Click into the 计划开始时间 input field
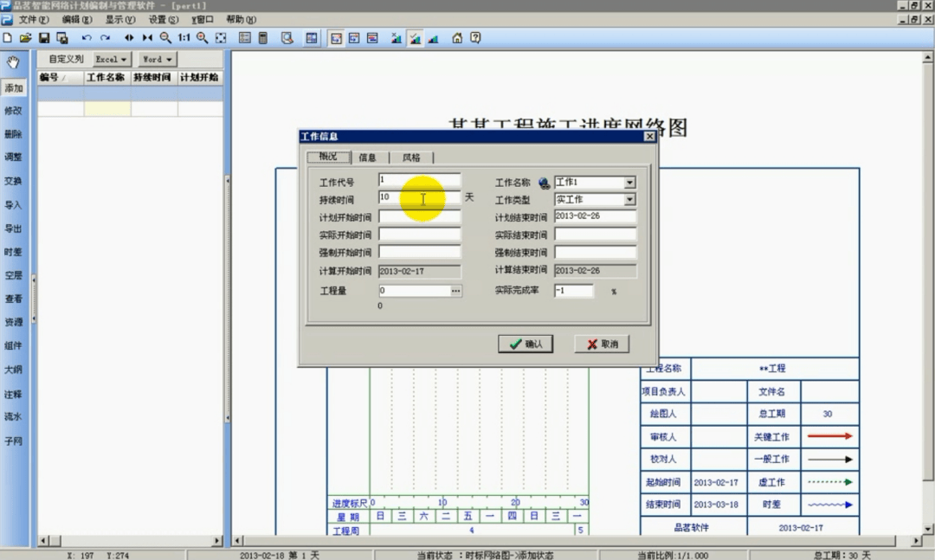This screenshot has width=935, height=560. [x=420, y=217]
